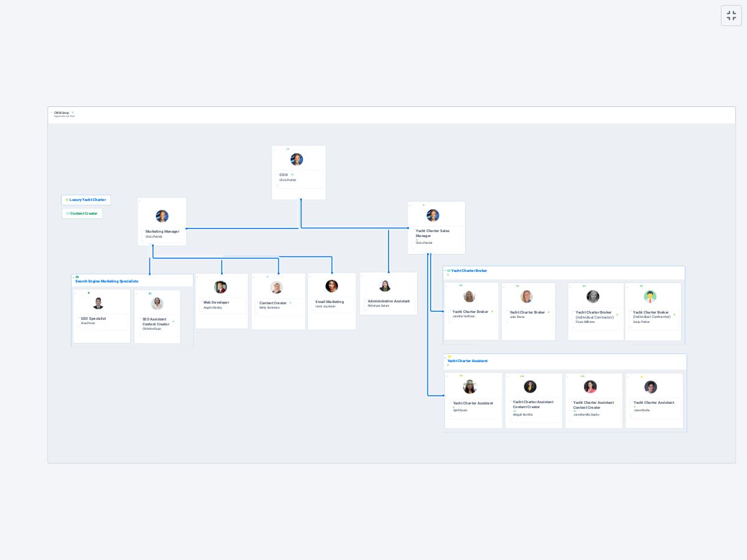Select Jason Rocha's name text

[x=642, y=410]
